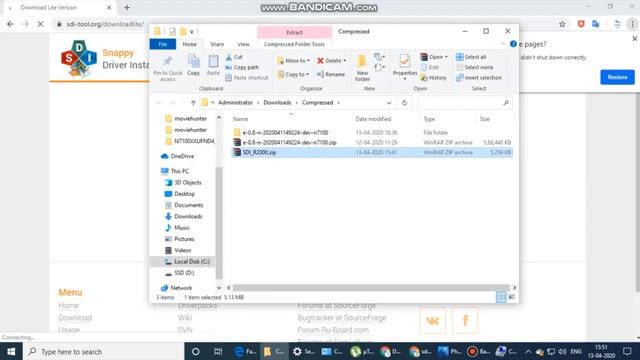The height and width of the screenshot is (360, 640).
Task: Switch to large icons view in status bar
Action: tap(511, 297)
